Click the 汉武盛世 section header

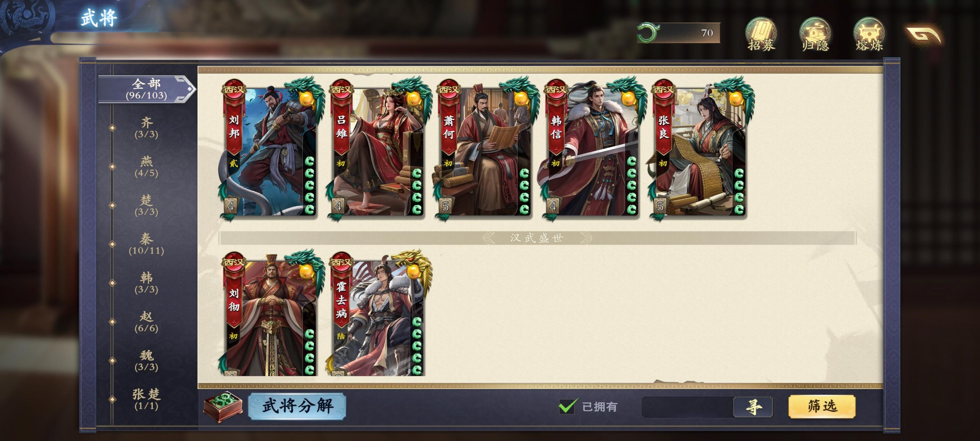click(x=537, y=238)
